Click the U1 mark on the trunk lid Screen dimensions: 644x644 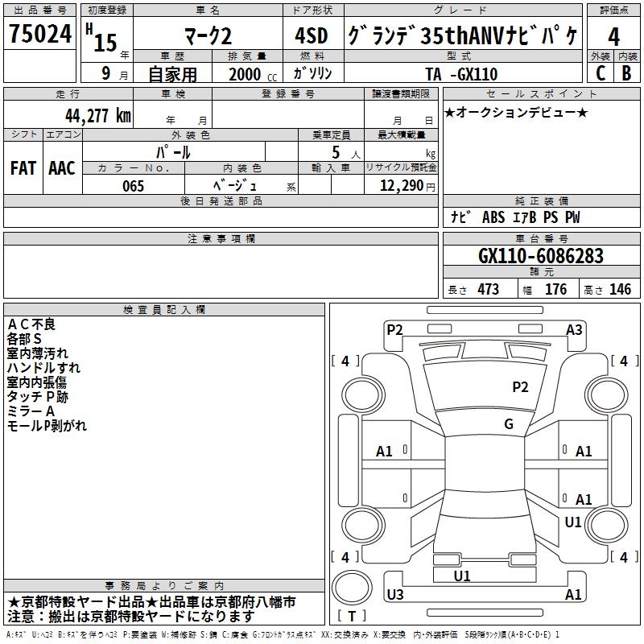coord(461,576)
